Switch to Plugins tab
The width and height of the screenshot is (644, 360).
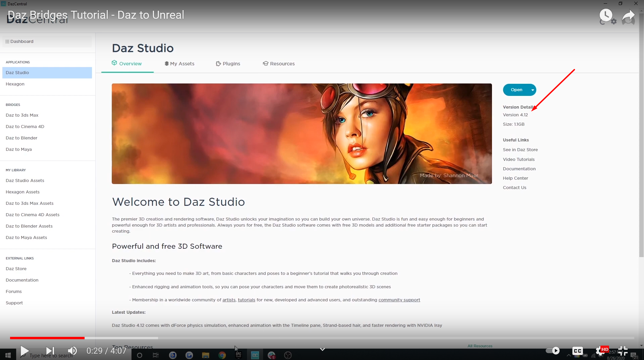(x=228, y=64)
